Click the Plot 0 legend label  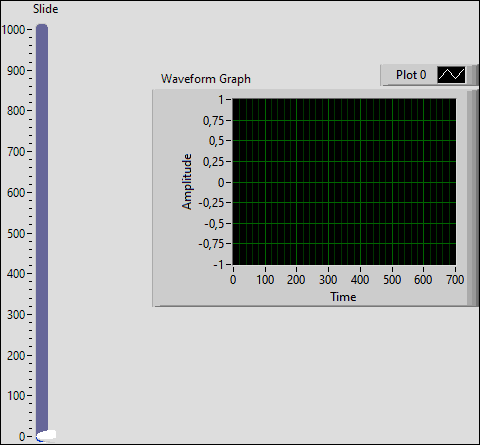tap(411, 75)
